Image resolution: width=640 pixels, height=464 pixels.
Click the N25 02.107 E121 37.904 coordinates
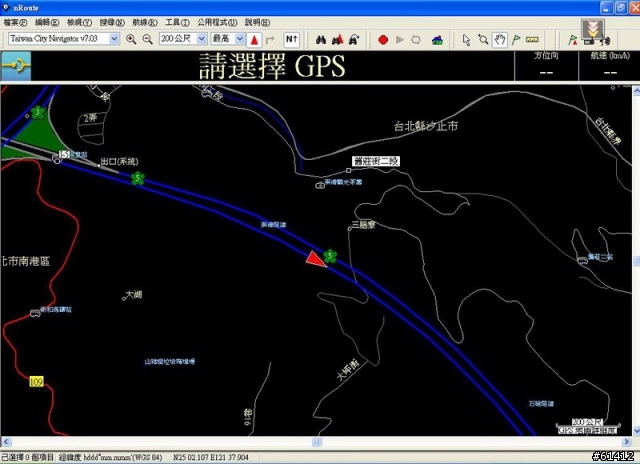pyautogui.click(x=211, y=457)
